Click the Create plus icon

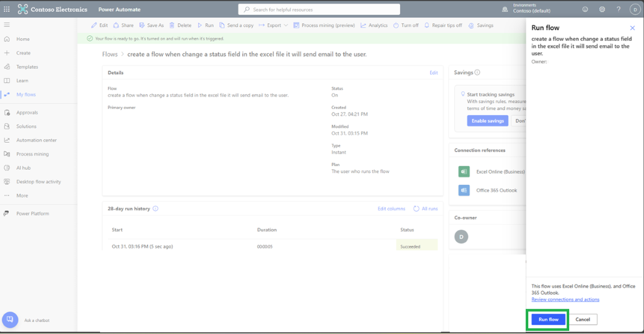6,53
